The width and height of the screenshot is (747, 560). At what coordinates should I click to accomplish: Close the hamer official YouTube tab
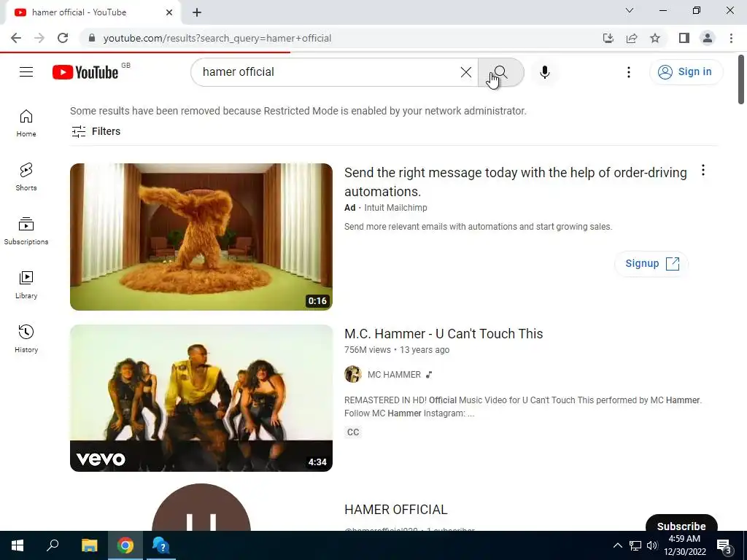[x=169, y=12]
